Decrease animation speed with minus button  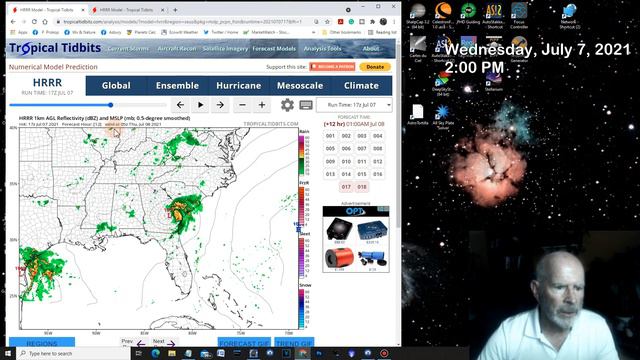pos(242,105)
